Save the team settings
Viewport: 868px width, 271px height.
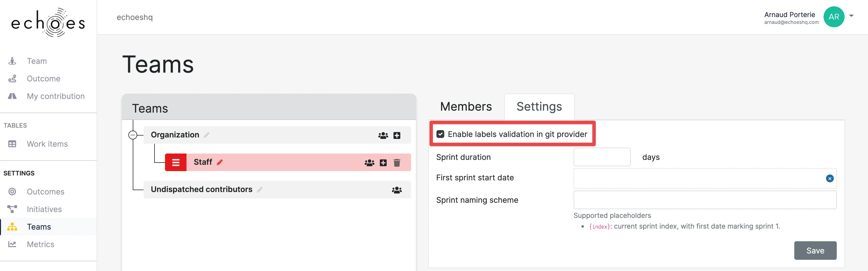point(815,251)
